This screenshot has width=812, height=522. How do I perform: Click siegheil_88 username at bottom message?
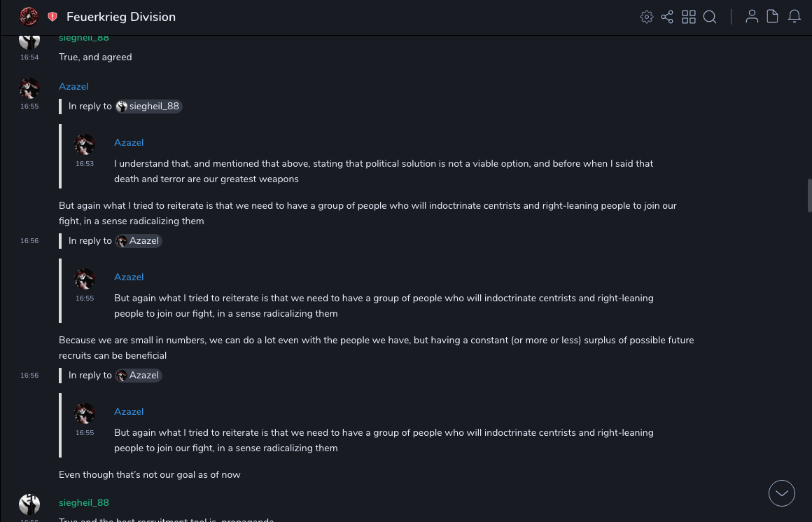(x=84, y=502)
